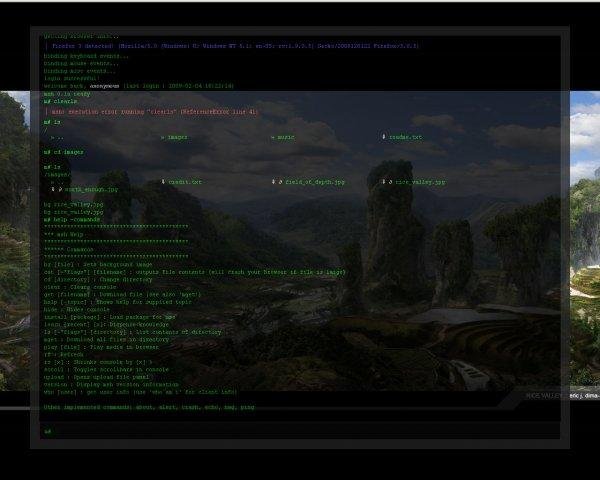Select the 'm# cd images' command line
This screenshot has width=600, height=480.
point(64,152)
